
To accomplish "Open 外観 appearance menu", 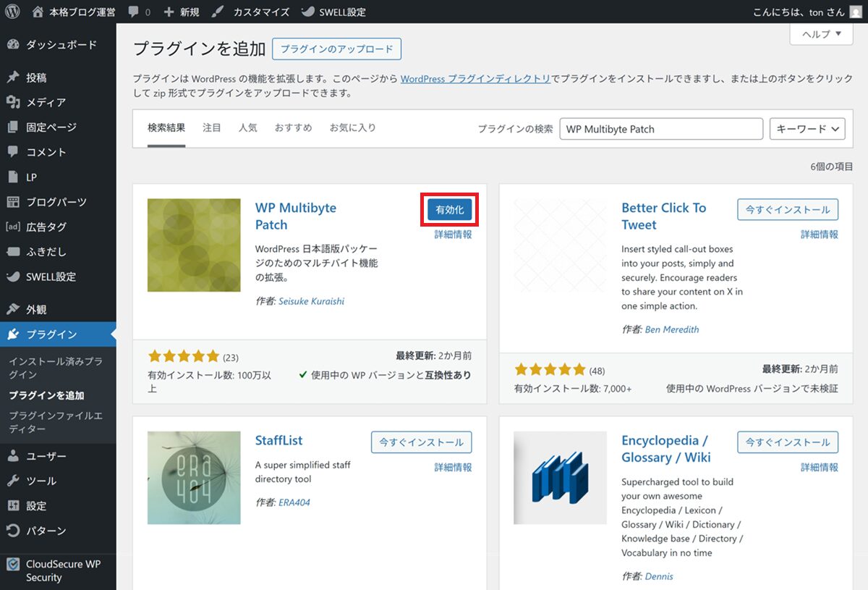I will (36, 309).
